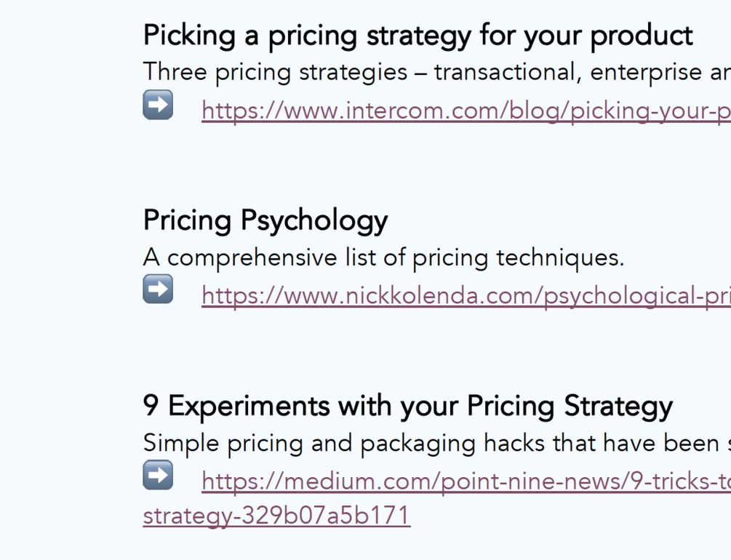Click the "Picking a pricing strategy" heading
Viewport: 731px width, 560px height.
coord(418,36)
